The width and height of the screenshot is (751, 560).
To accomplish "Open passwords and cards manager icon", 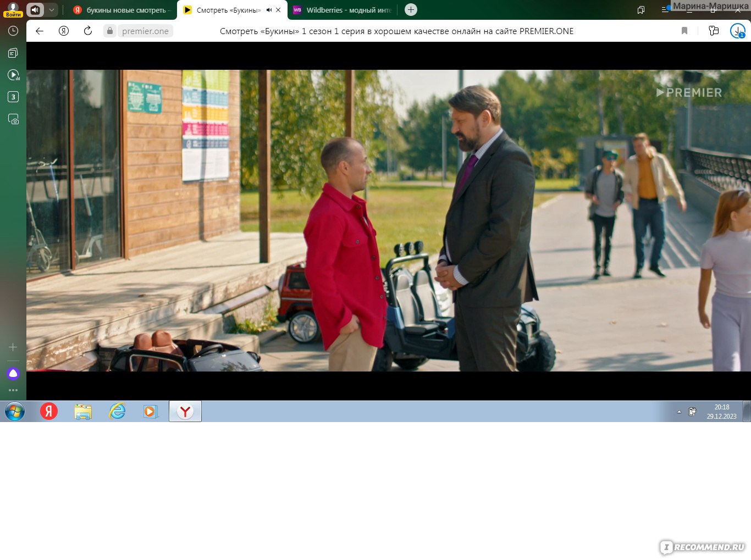I will click(714, 31).
